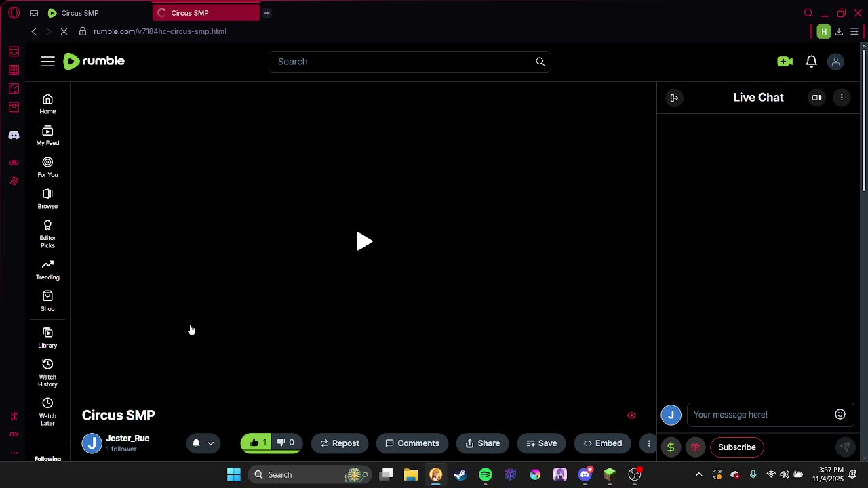Open Live Chat three-dot options menu
868x488 pixels.
pyautogui.click(x=842, y=98)
